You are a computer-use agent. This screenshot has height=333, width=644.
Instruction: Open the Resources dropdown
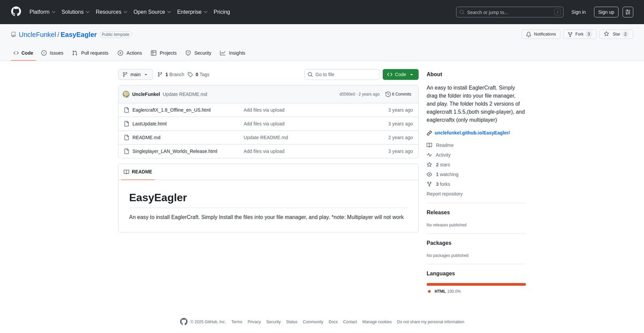[x=112, y=12]
